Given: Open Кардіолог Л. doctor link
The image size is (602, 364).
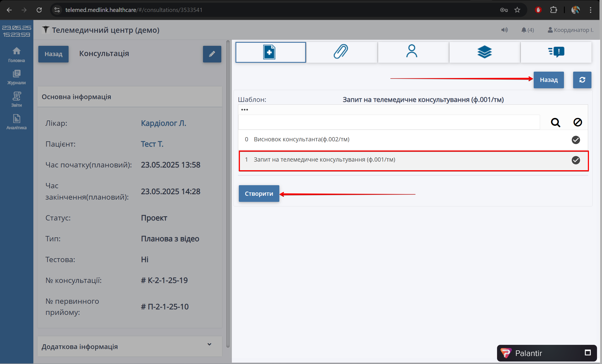Looking at the screenshot, I should 163,123.
